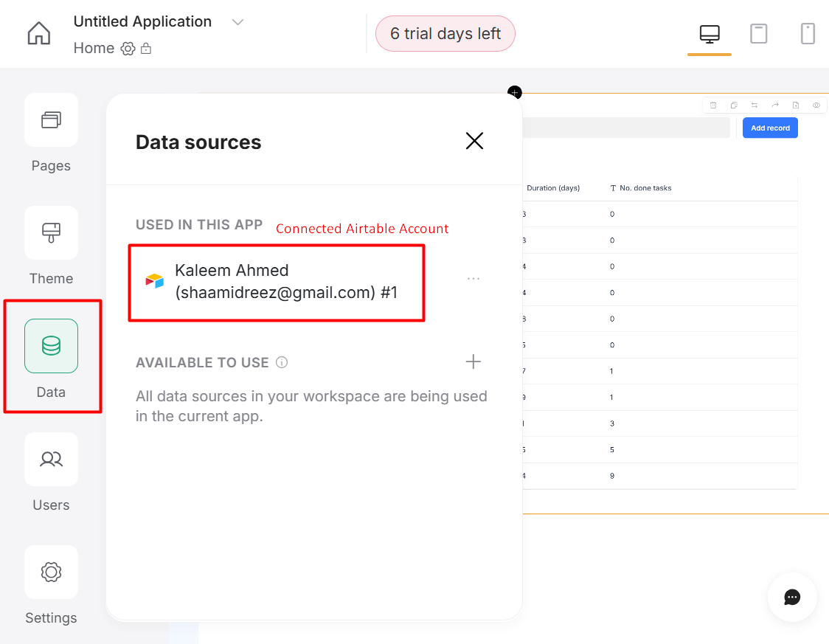Delete the table block using the trash icon
Viewport: 829px width, 644px height.
pos(713,105)
